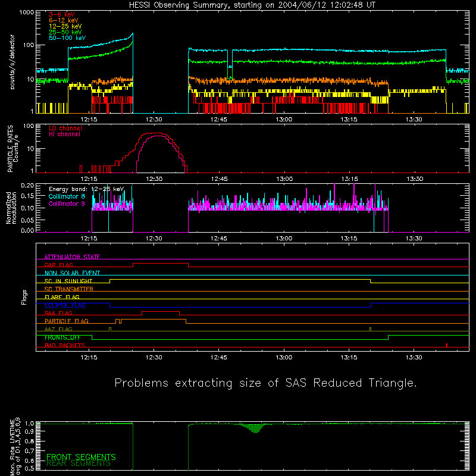This screenshot has height=476, width=476.
Task: Click the 12:30 tick in the count-rate plot
Action: pos(154,120)
